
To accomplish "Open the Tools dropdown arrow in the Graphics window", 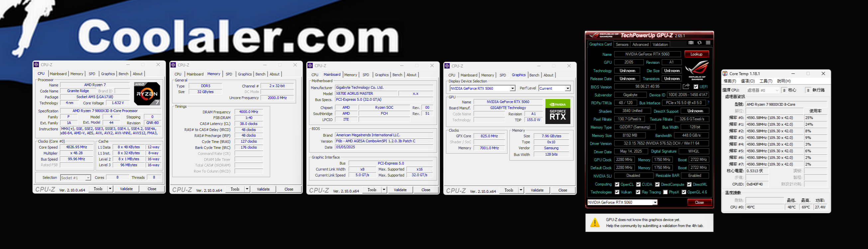I will (521, 190).
